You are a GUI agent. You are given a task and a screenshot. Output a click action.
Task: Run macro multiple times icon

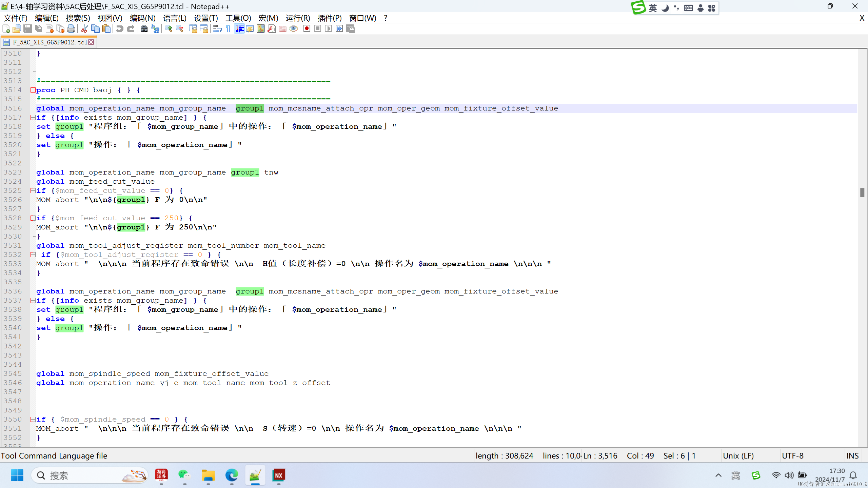coord(339,29)
